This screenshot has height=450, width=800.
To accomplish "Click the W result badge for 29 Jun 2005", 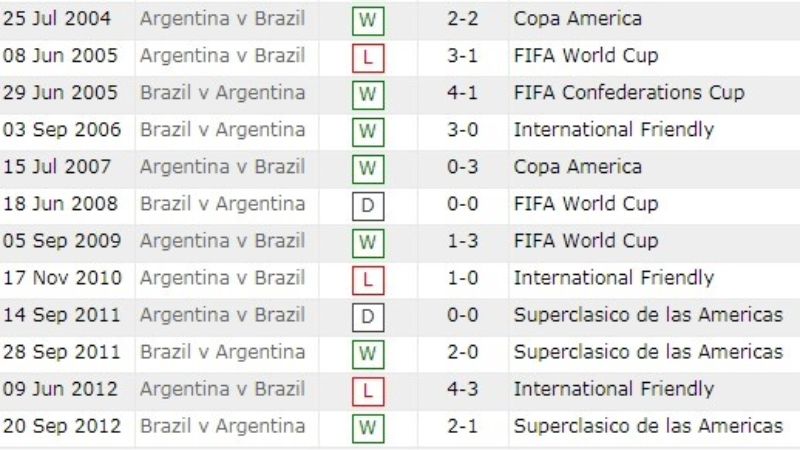I will (368, 94).
